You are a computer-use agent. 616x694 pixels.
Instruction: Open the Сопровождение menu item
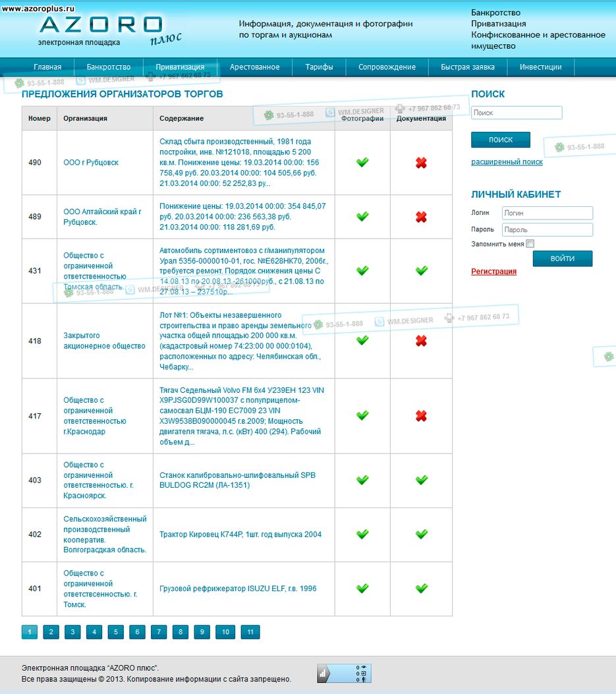coord(387,67)
